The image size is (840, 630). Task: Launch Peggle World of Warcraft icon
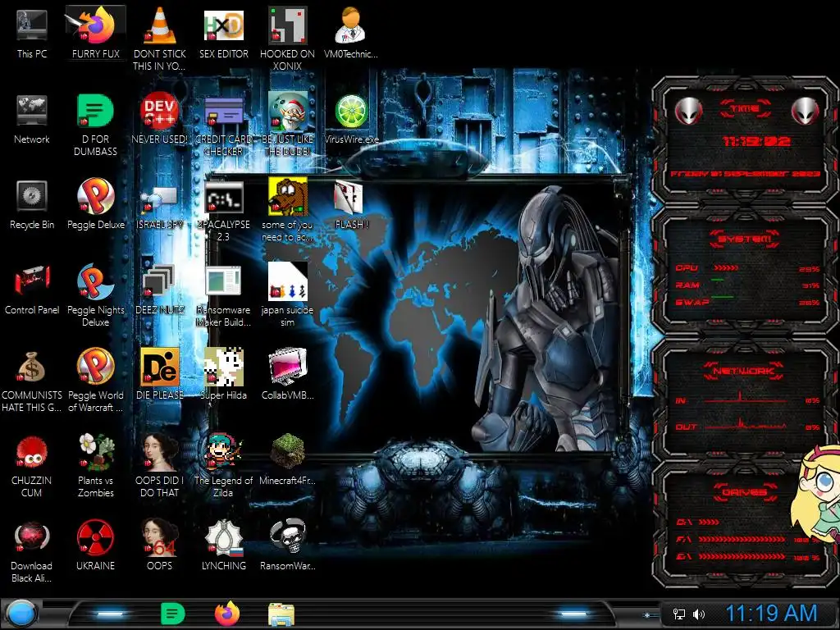[x=96, y=367]
